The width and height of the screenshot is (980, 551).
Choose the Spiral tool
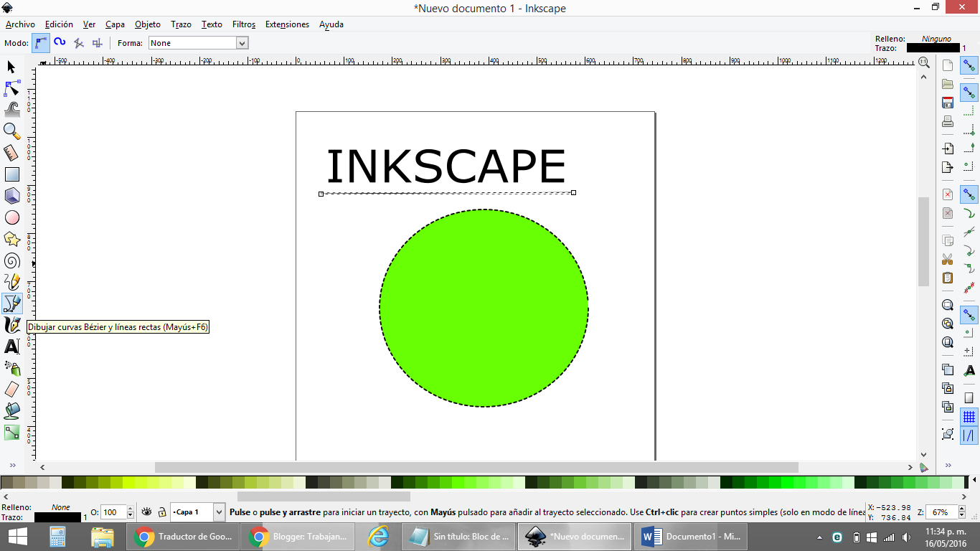(x=11, y=260)
